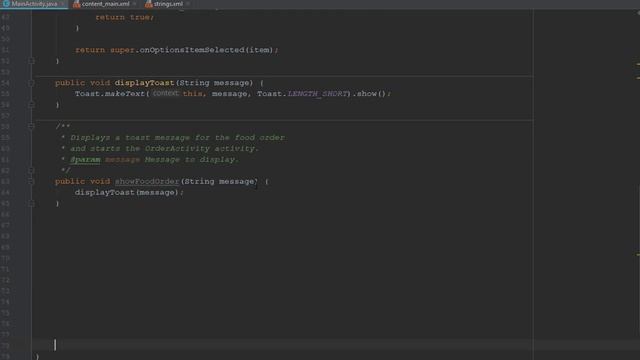640x360 pixels.
Task: Open the content_main.xml tab
Action: (105, 4)
